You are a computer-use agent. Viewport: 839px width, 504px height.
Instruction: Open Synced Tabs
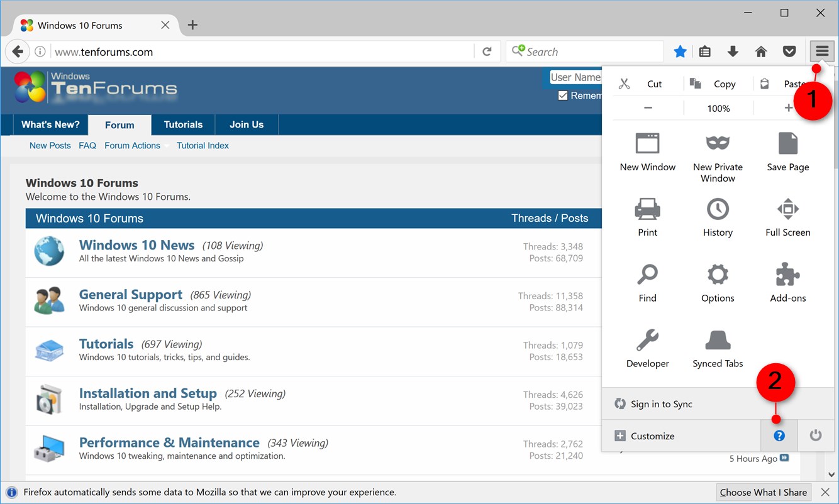pyautogui.click(x=718, y=348)
